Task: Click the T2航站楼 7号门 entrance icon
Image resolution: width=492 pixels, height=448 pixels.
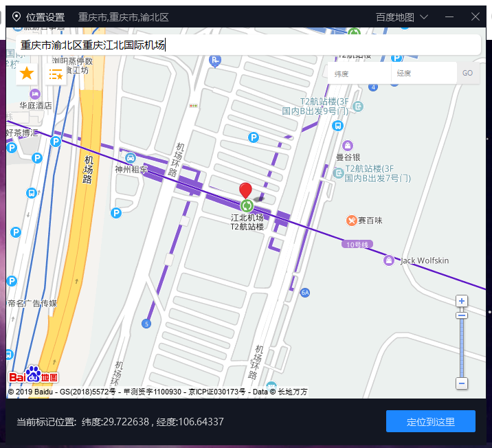Action: (338, 173)
